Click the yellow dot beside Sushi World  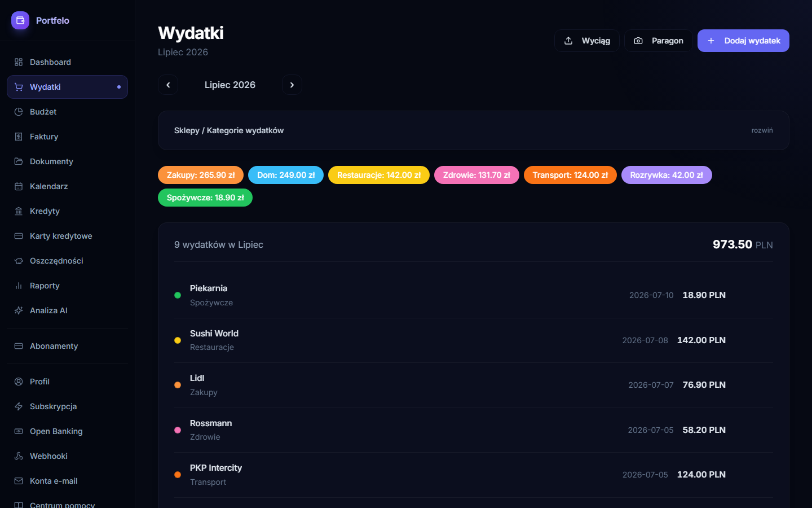pyautogui.click(x=178, y=340)
